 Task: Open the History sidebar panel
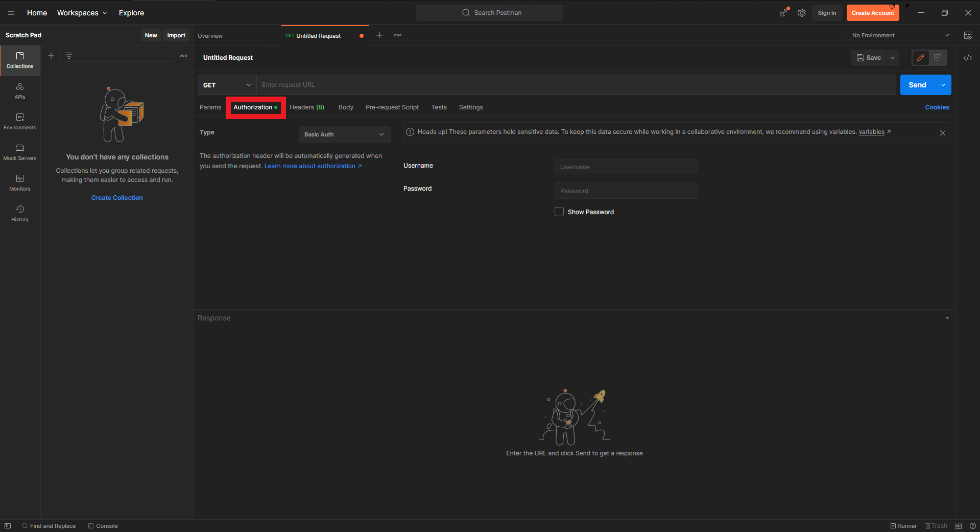point(20,213)
